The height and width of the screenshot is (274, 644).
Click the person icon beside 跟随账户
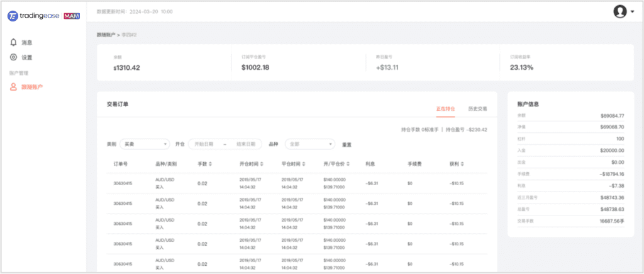click(14, 87)
